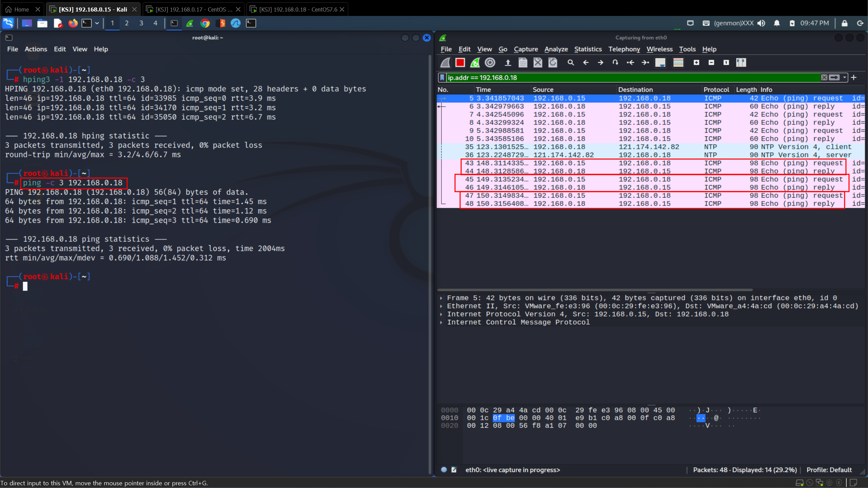This screenshot has width=868, height=488.
Task: Expand the Frame 5 details tree
Action: 441,298
